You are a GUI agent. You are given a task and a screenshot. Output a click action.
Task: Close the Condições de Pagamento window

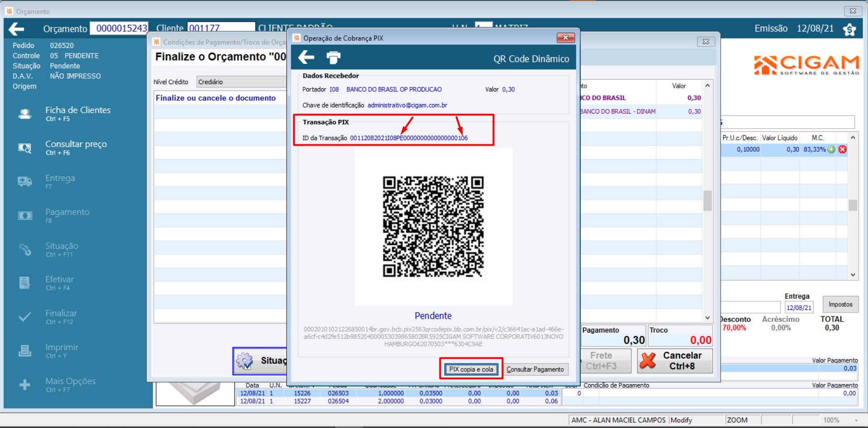(706, 42)
